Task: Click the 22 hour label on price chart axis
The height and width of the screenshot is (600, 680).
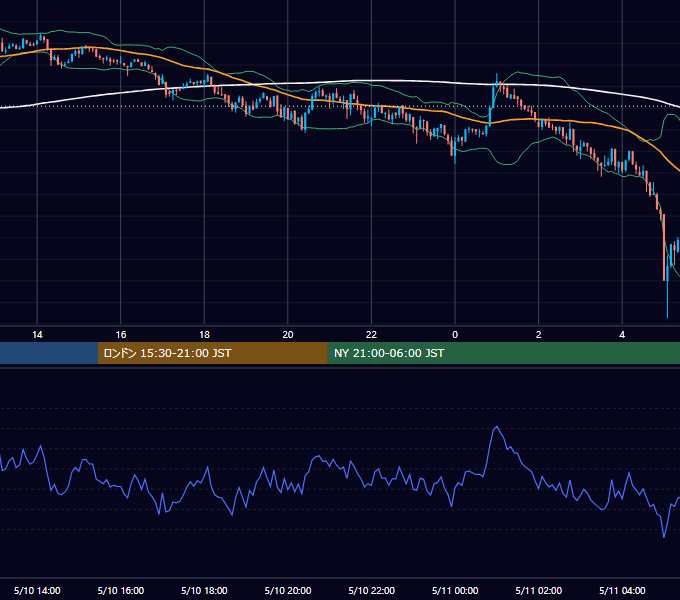Action: coord(371,335)
